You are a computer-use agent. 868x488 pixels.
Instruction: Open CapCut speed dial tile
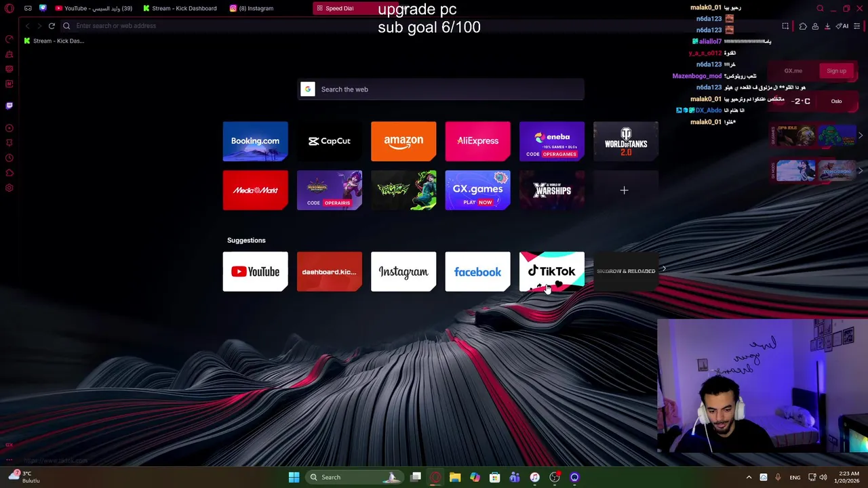coord(329,141)
